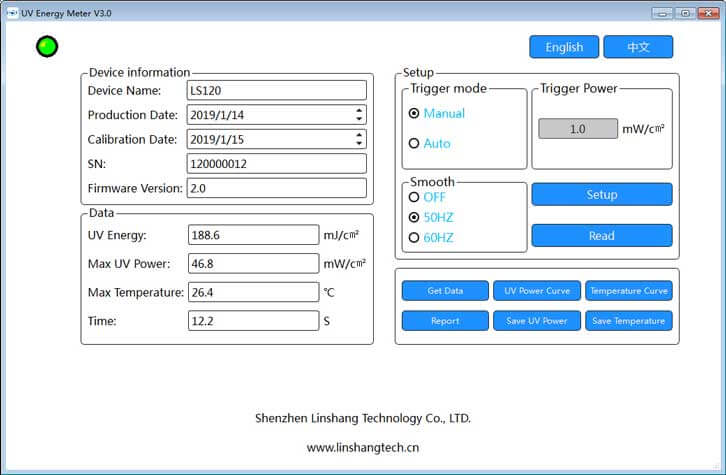Switch the interface language to English
The width and height of the screenshot is (726, 475).
coord(564,47)
